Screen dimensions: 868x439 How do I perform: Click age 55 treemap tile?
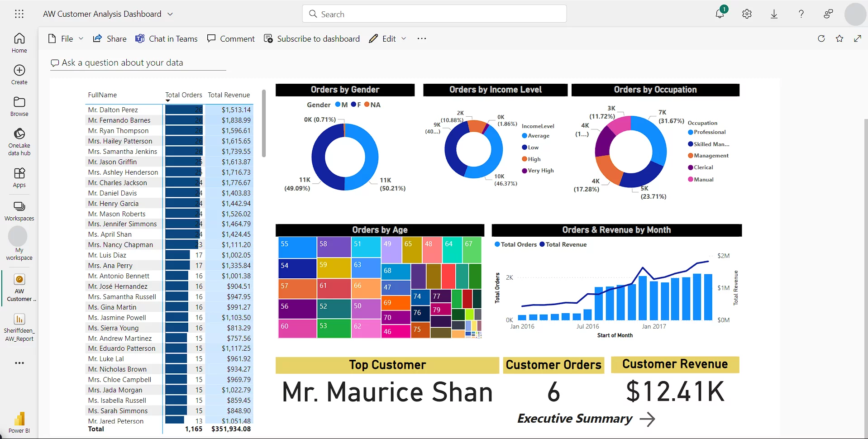[297, 247]
